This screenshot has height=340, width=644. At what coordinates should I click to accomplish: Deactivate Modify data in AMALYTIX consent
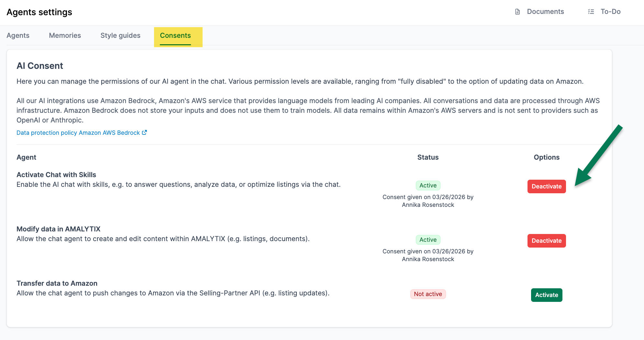click(x=547, y=241)
